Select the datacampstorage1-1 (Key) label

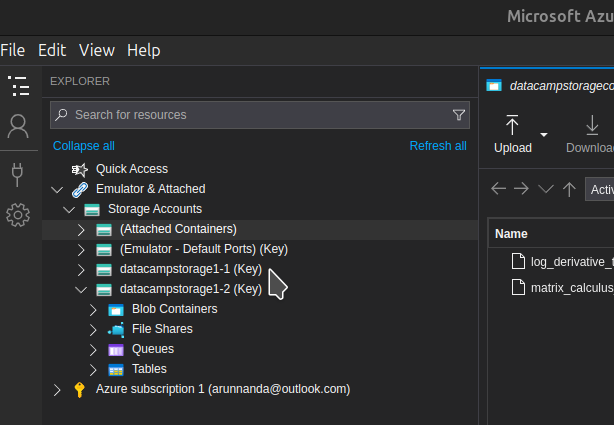click(x=191, y=269)
